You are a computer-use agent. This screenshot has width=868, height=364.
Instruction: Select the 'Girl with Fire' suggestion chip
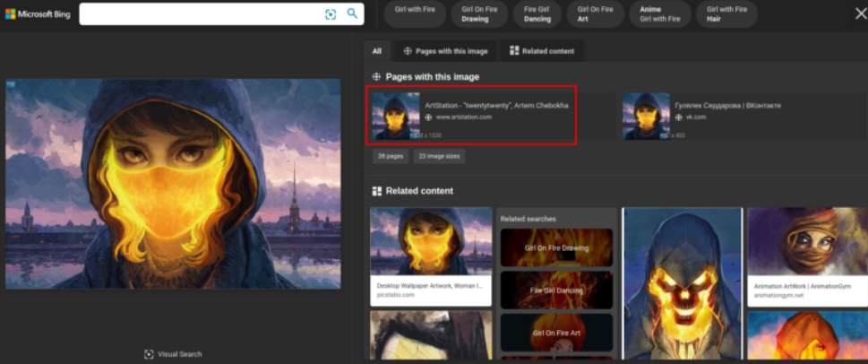click(x=415, y=13)
